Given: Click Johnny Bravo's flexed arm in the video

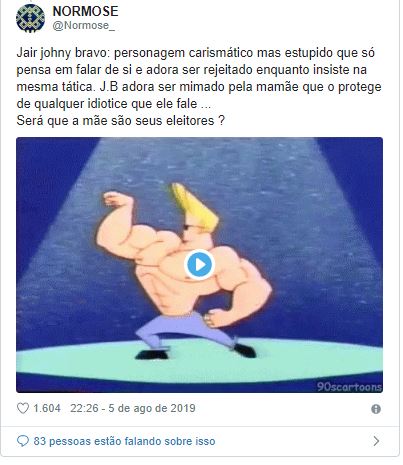Looking at the screenshot, I should coord(115,222).
